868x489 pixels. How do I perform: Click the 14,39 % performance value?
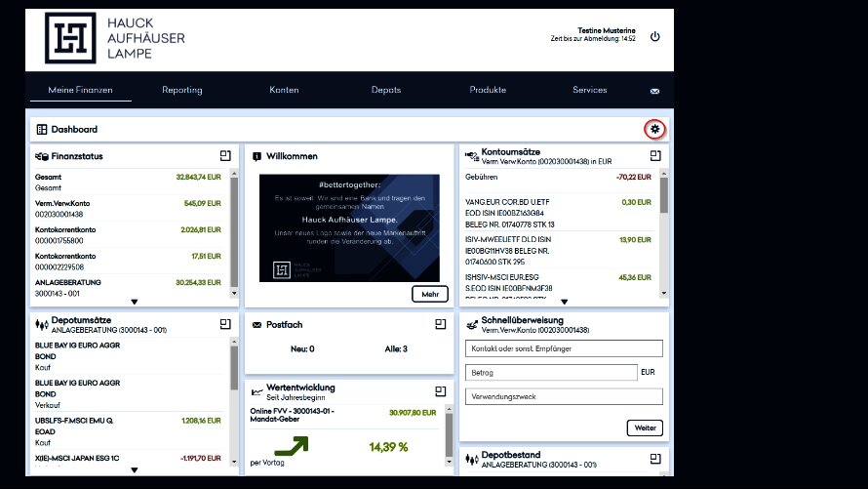[x=388, y=447]
